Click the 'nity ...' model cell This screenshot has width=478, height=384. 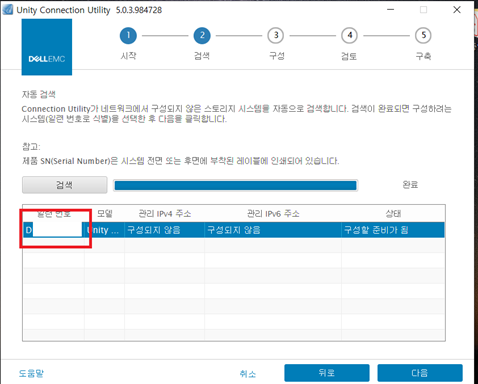tap(104, 230)
